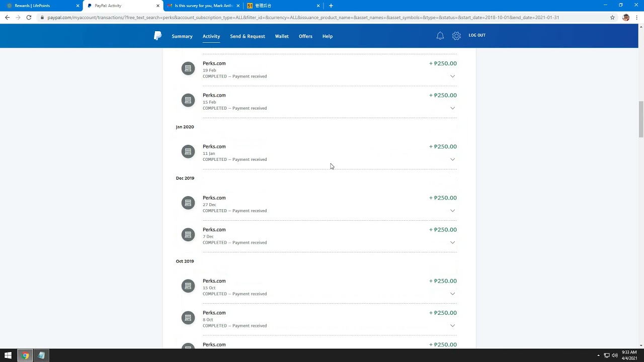Go to Send & Request
This screenshot has width=644, height=362.
[x=248, y=36]
